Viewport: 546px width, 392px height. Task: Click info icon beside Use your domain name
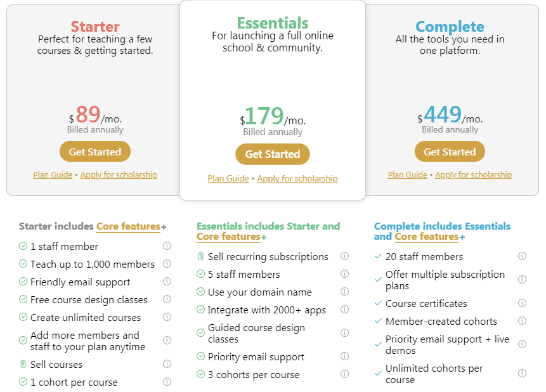[345, 292]
